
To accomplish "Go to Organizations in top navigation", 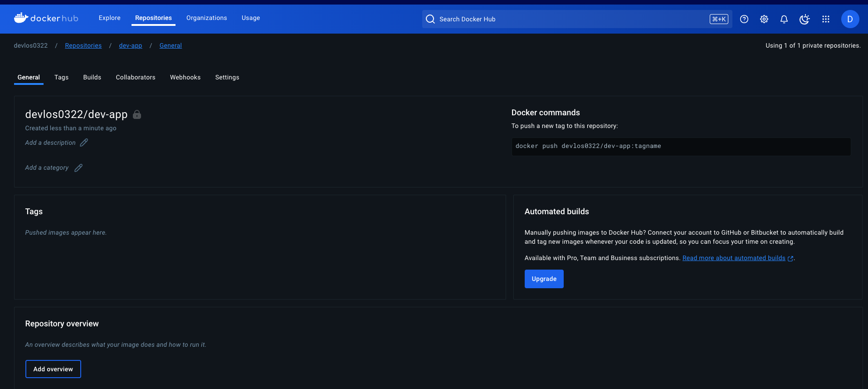I will click(x=207, y=18).
